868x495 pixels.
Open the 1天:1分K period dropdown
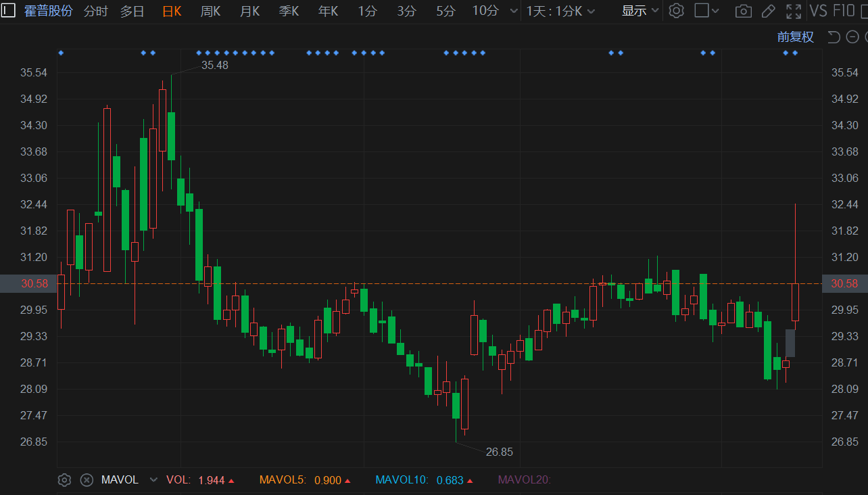click(561, 11)
